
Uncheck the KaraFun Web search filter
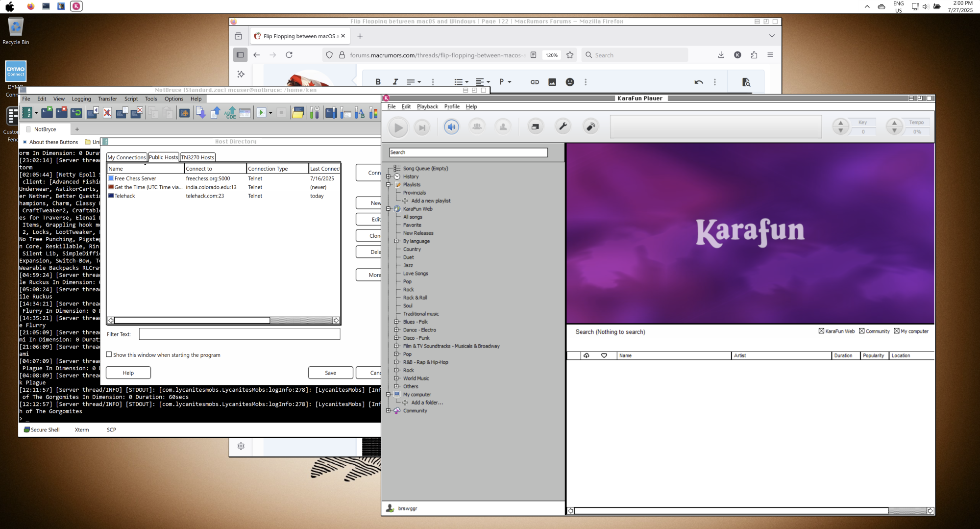pos(821,331)
